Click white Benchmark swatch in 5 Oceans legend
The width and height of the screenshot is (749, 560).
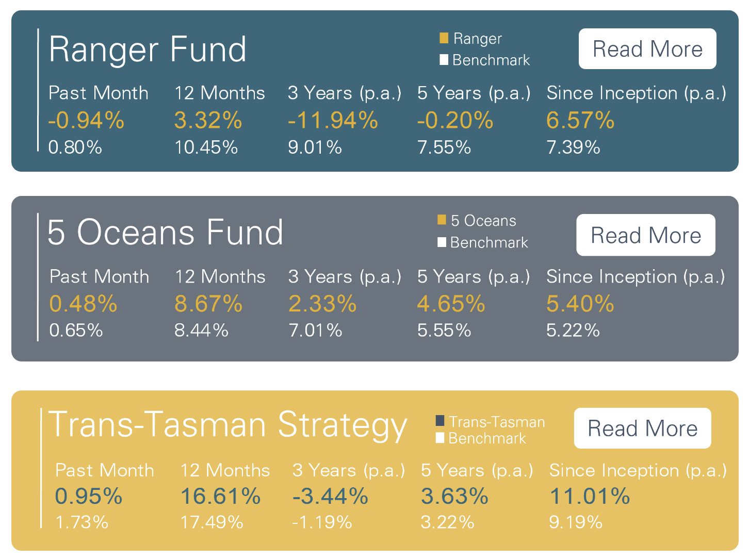click(442, 242)
